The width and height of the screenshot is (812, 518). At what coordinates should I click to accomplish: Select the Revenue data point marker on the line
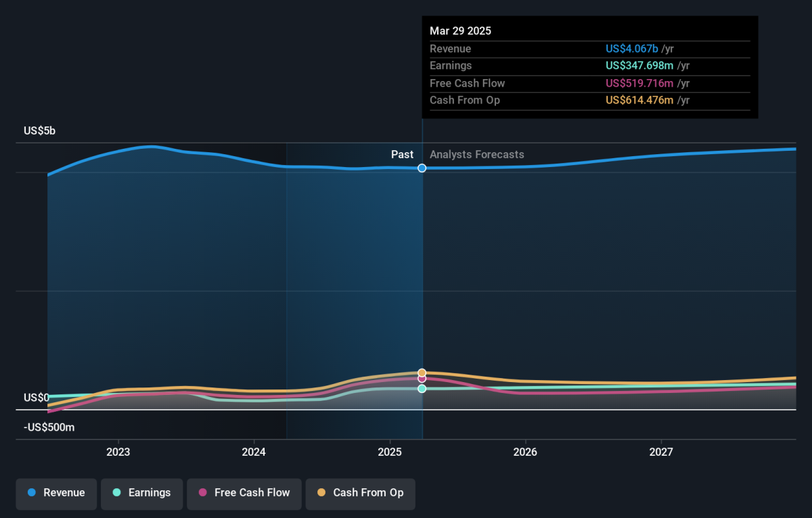coord(422,168)
